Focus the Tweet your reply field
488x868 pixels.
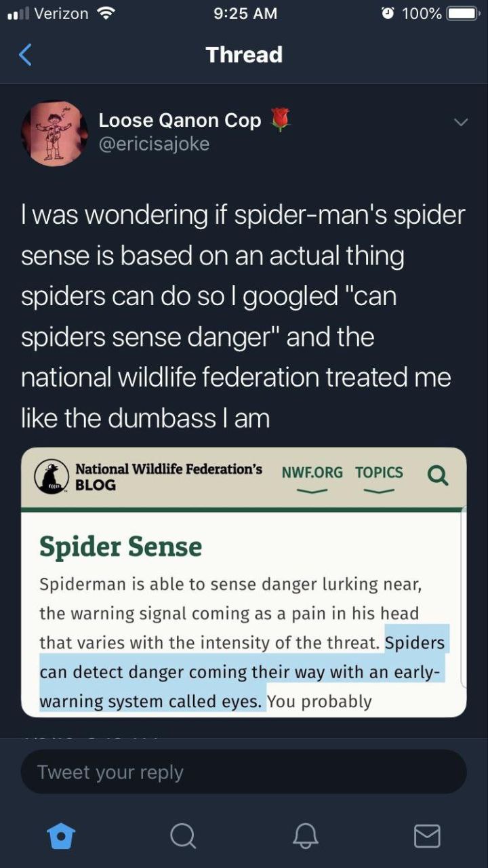tap(244, 772)
